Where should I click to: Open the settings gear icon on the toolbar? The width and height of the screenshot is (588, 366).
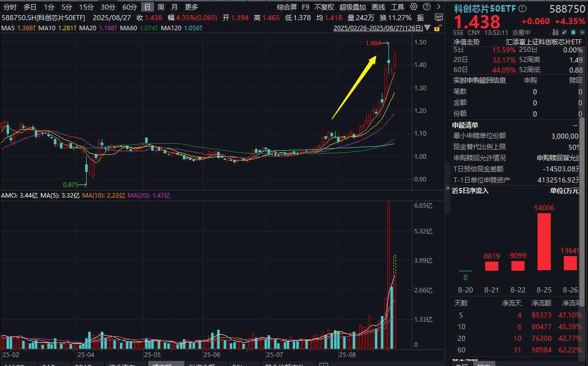coord(413,7)
